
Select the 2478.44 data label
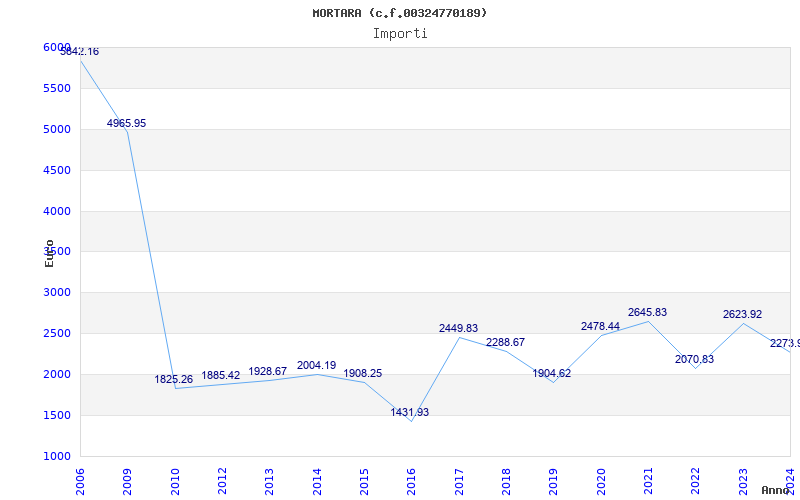tap(601, 327)
